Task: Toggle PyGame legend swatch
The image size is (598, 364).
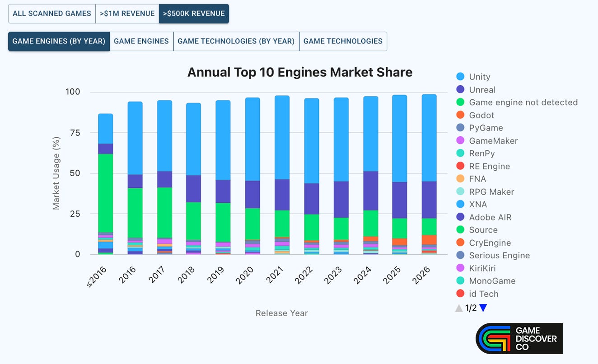Action: [x=460, y=128]
